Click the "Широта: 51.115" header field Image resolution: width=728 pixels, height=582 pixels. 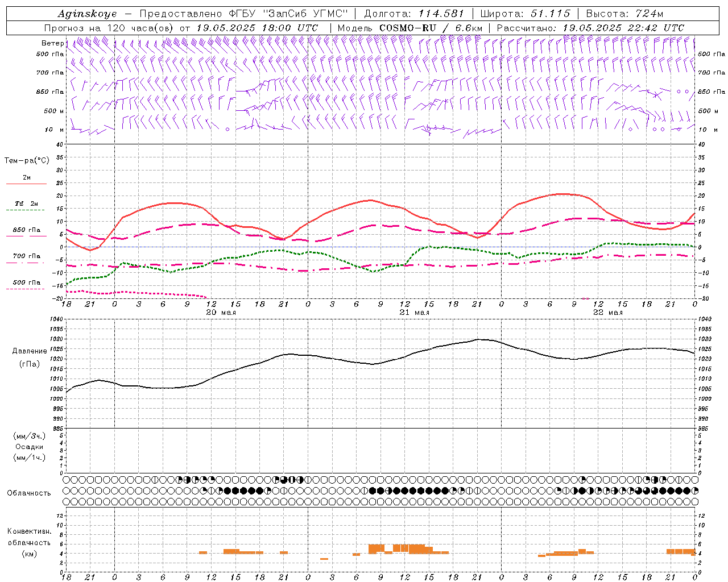click(525, 14)
